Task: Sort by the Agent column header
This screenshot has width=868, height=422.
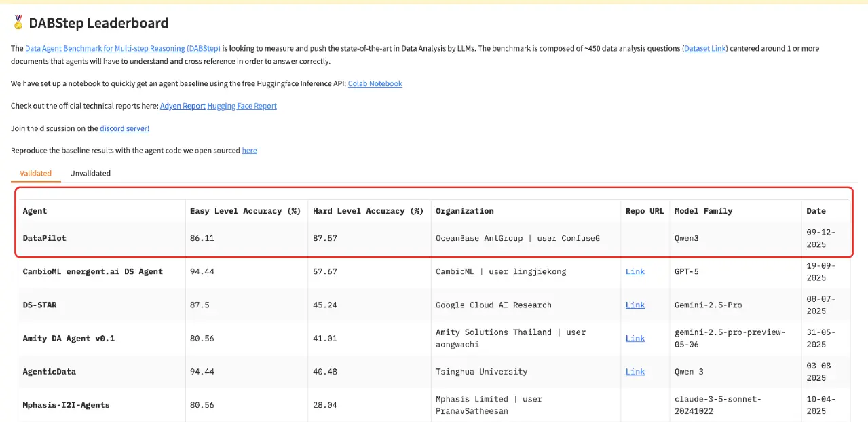Action: pos(35,211)
